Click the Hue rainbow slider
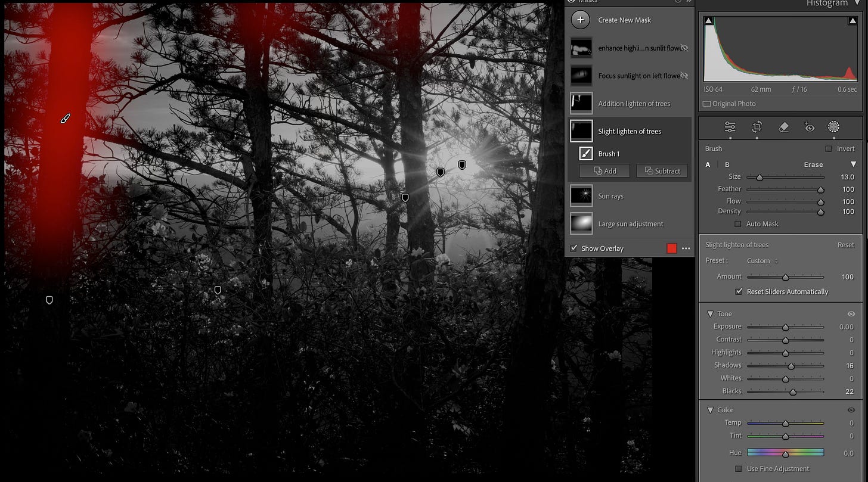The height and width of the screenshot is (482, 868). [785, 453]
